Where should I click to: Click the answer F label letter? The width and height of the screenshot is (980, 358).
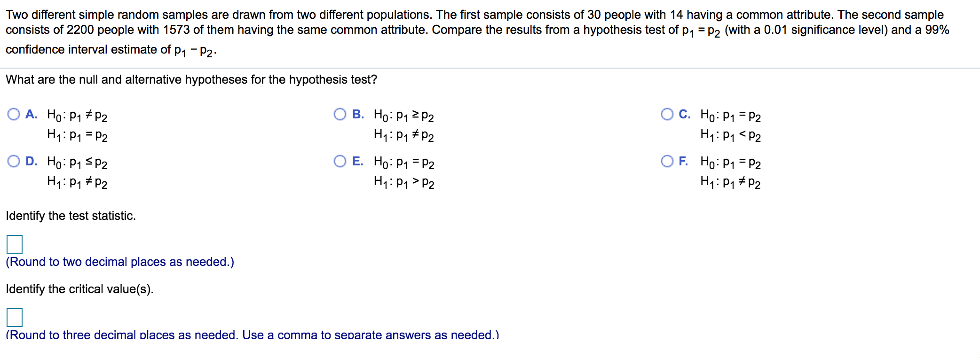click(x=683, y=161)
